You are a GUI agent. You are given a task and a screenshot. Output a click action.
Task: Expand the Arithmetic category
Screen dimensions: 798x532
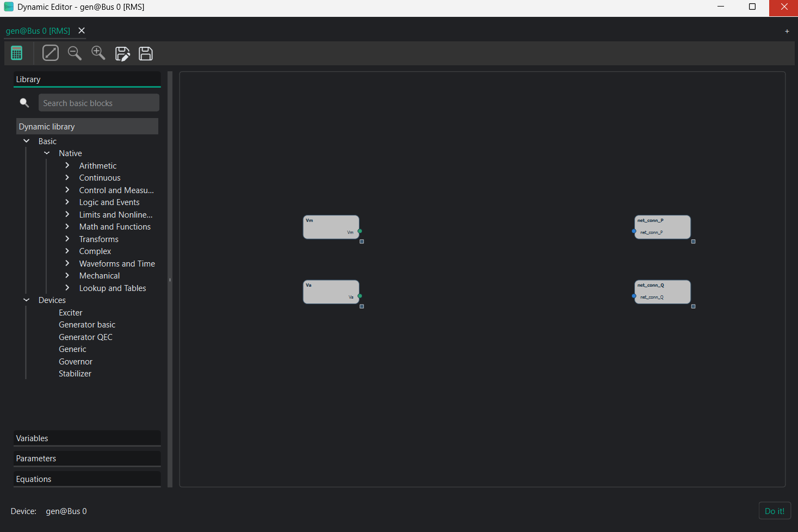pyautogui.click(x=67, y=165)
